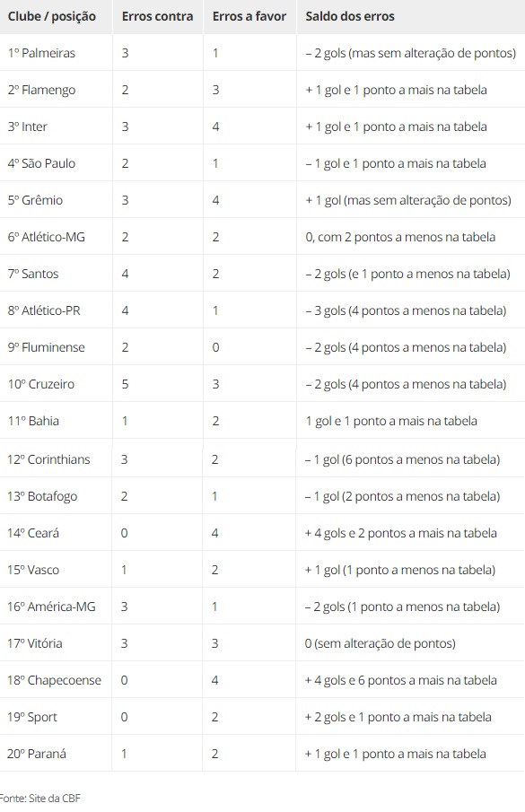Click Cruzeiro's 'Erros contra' value 5
525x812 pixels.
[x=125, y=384]
